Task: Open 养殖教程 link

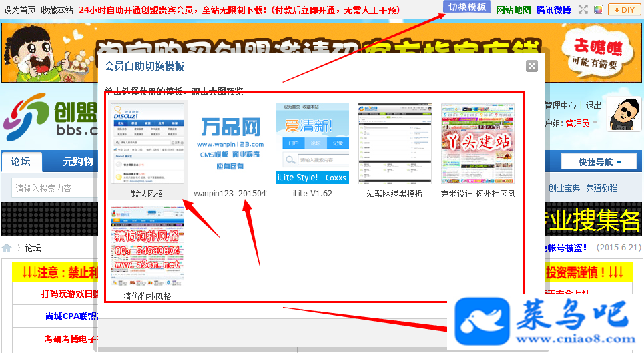Action: click(601, 188)
